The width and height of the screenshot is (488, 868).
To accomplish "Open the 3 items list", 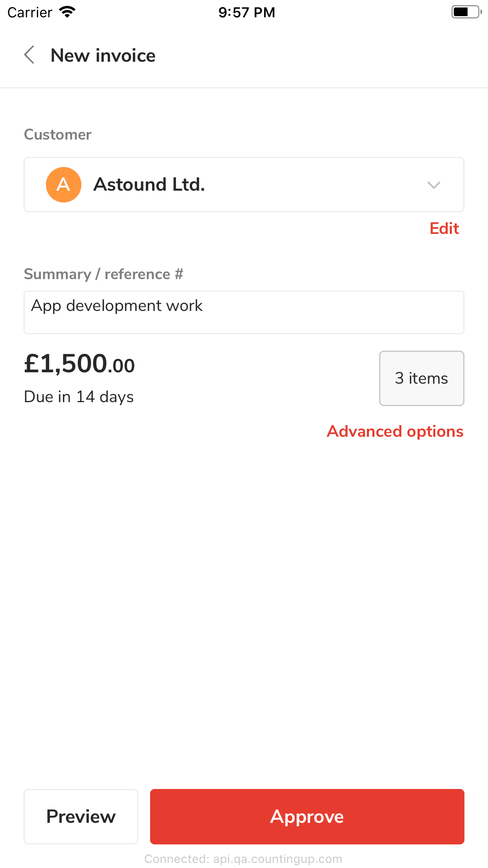I will coord(421,378).
